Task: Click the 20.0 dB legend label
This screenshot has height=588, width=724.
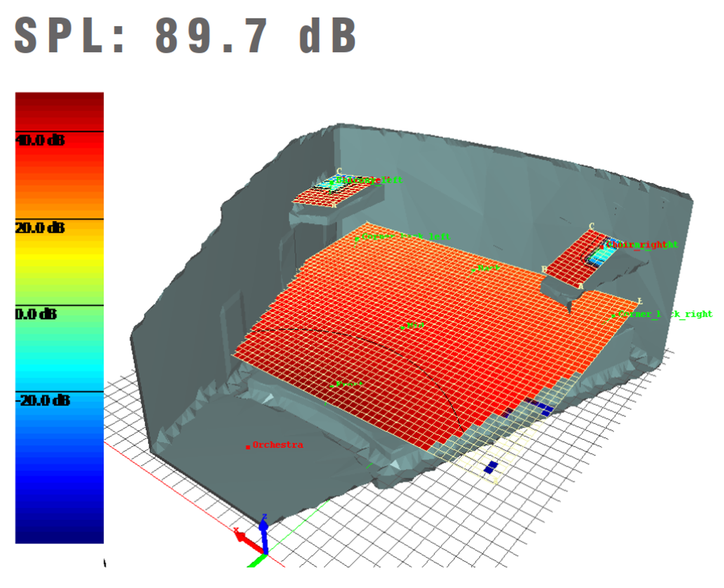Action: click(x=40, y=228)
